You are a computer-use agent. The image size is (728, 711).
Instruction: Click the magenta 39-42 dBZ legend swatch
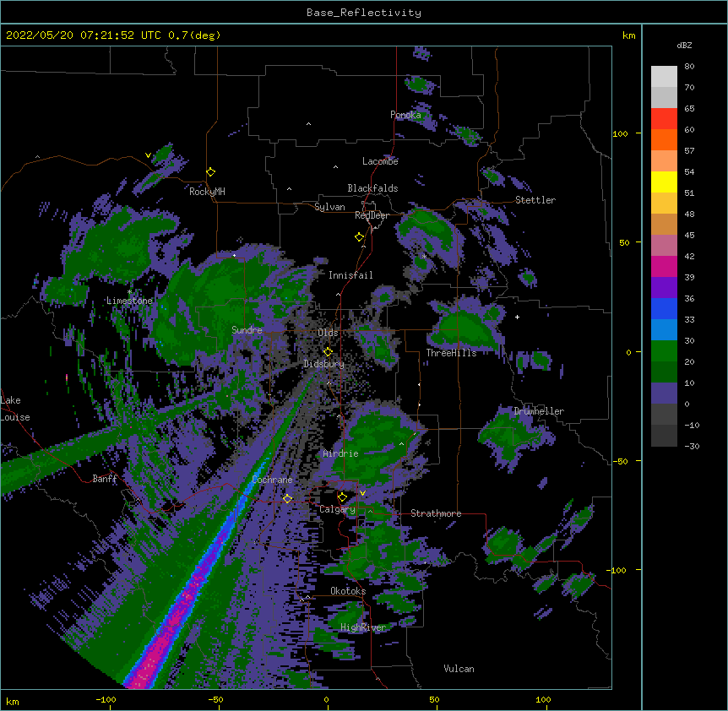pos(664,266)
